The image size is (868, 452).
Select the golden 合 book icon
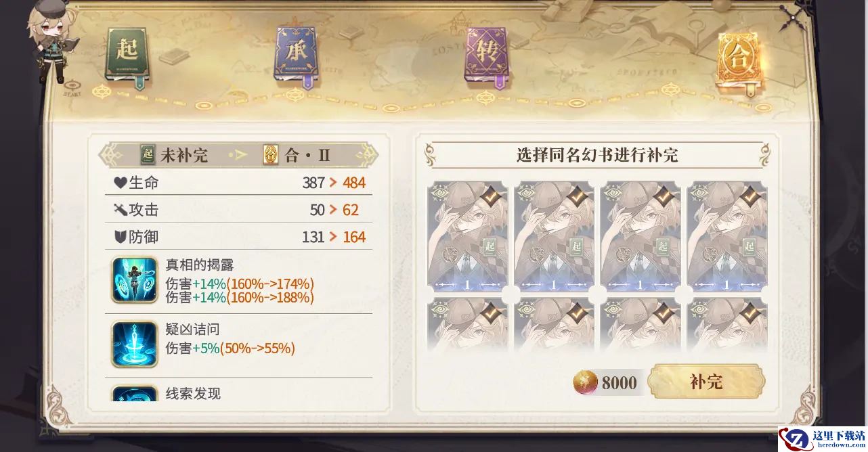(739, 60)
